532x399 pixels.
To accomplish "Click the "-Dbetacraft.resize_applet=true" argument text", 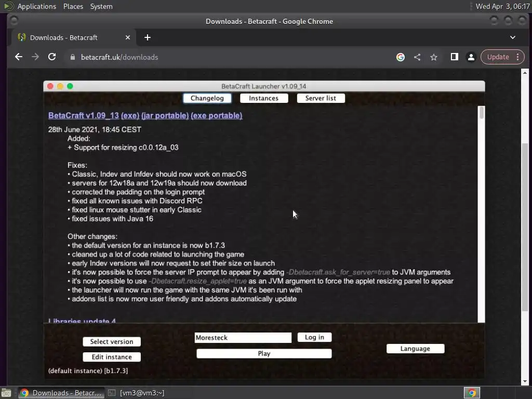I will pos(197,281).
